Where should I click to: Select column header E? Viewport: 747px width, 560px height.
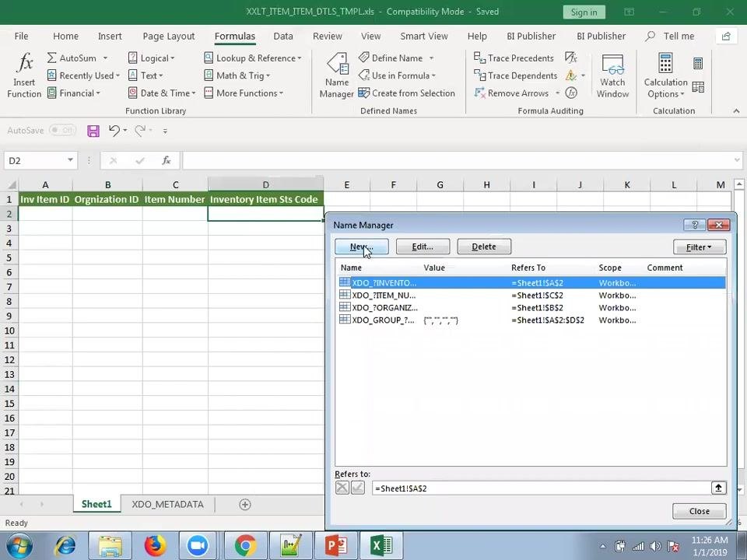[x=347, y=185]
